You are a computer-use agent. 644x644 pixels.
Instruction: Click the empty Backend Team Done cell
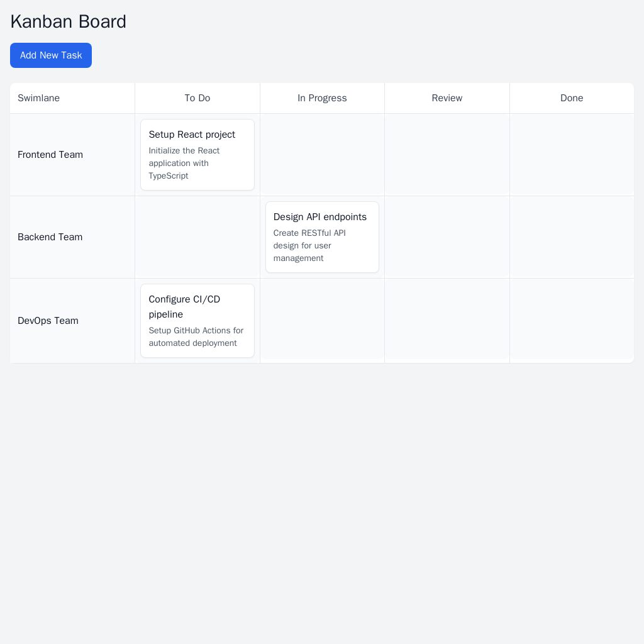click(572, 237)
